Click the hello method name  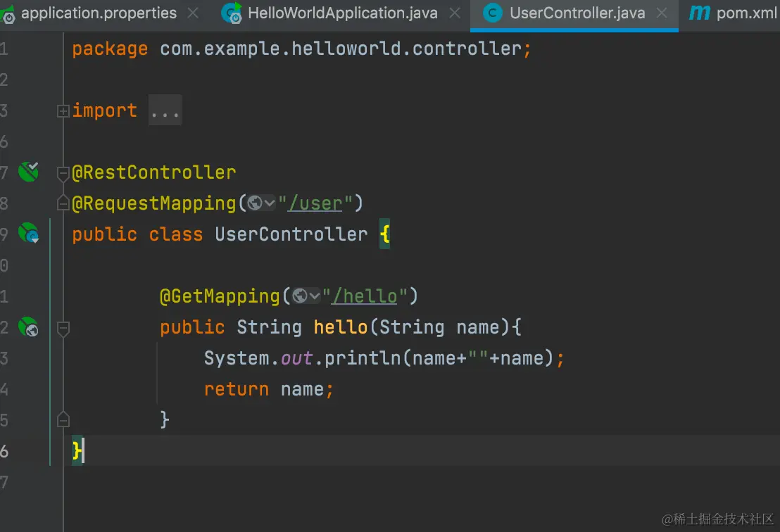[340, 327]
